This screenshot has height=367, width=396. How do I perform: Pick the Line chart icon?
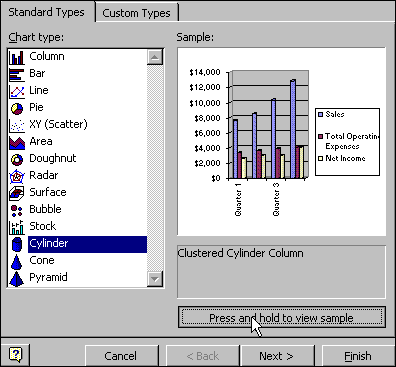(17, 91)
